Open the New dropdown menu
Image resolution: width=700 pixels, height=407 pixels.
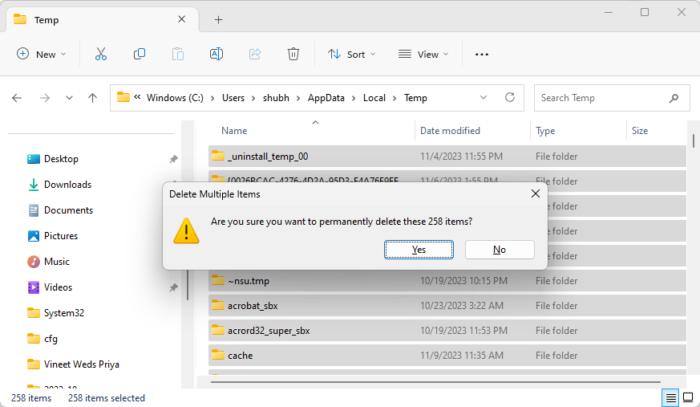click(41, 54)
